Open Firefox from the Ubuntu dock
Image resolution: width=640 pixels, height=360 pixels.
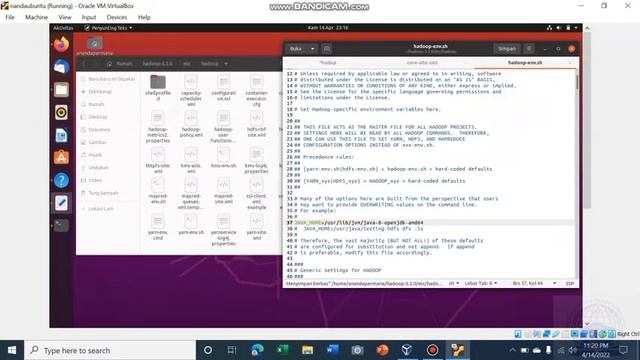click(x=62, y=44)
